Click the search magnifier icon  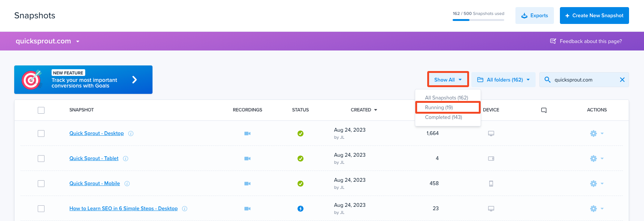(x=548, y=80)
